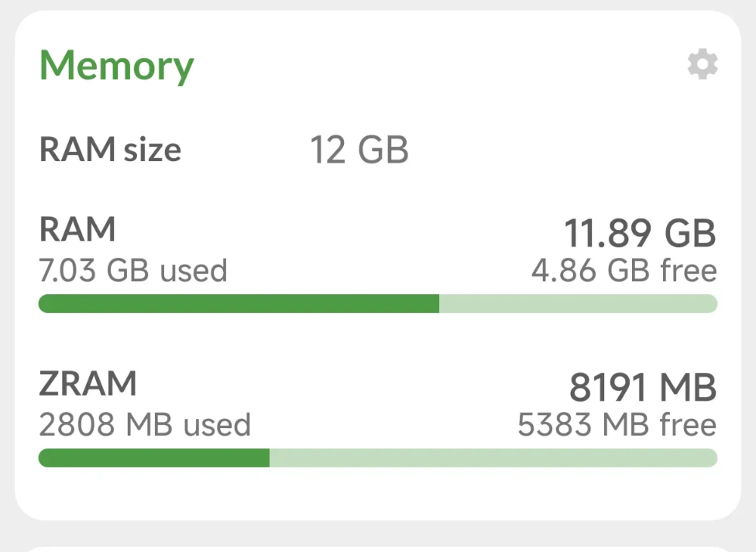The width and height of the screenshot is (756, 552).
Task: Tap the 11.89 GB total RAM value
Action: pyautogui.click(x=639, y=233)
